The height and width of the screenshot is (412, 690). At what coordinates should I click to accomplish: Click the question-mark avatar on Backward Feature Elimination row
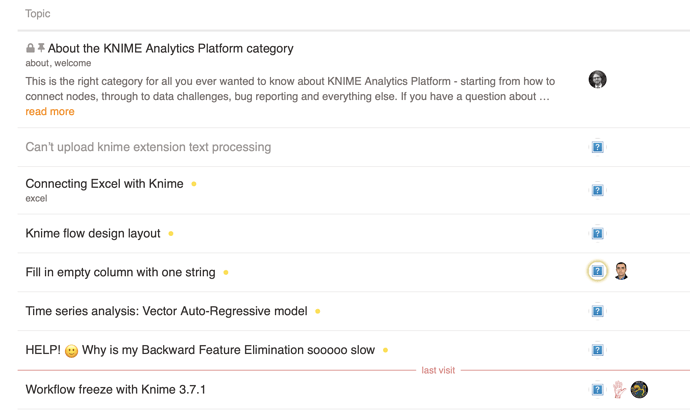[x=597, y=350]
